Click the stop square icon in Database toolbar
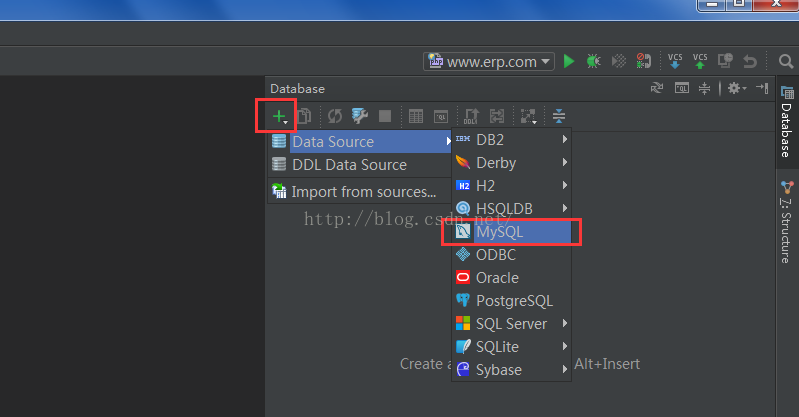The image size is (799, 417). pos(385,116)
